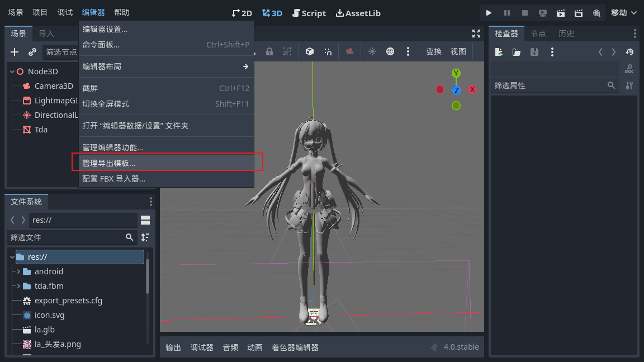Choose 命令面板... from the menu
The image size is (644, 362).
click(x=167, y=45)
